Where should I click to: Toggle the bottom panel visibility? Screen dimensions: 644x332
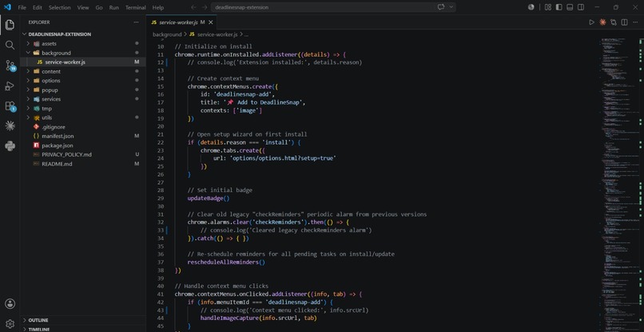click(570, 7)
